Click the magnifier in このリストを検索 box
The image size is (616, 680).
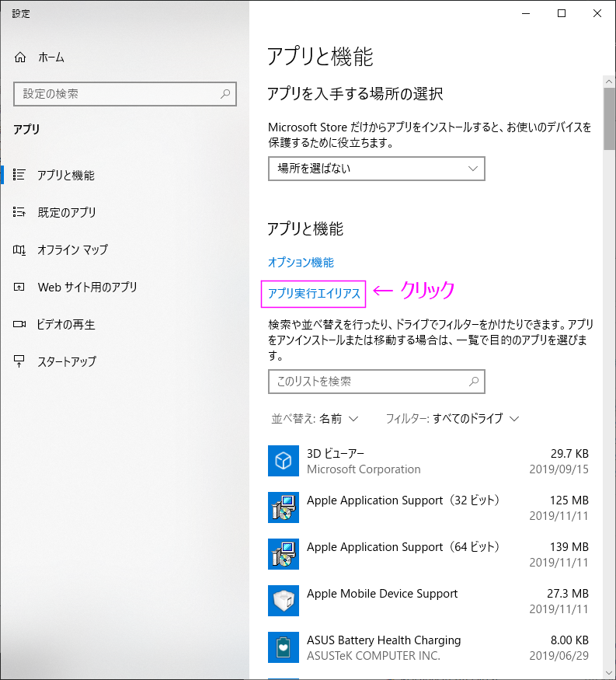pos(474,382)
